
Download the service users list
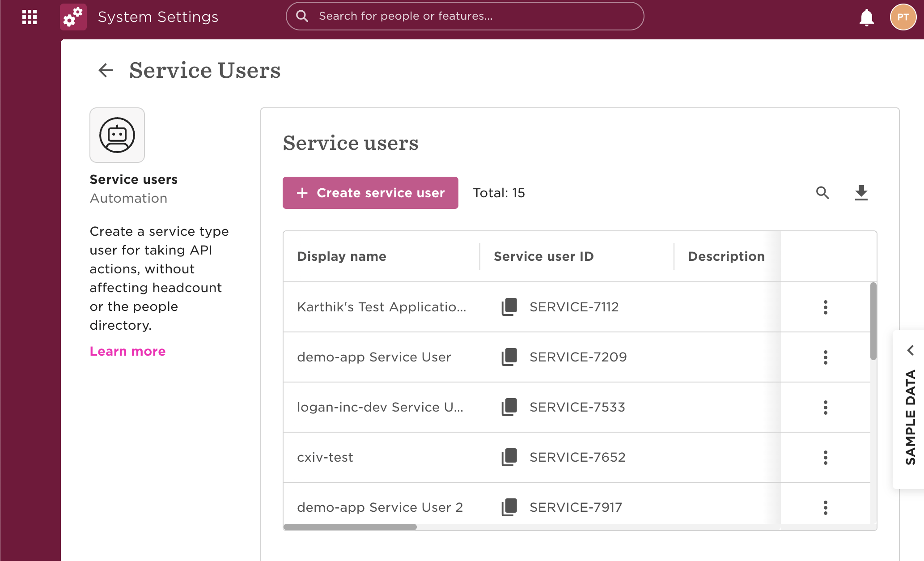pos(861,193)
